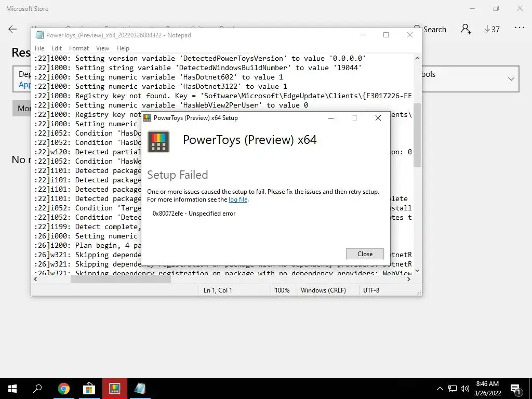
Task: Minimize the PowerToys Setup dialog
Action: (x=331, y=118)
